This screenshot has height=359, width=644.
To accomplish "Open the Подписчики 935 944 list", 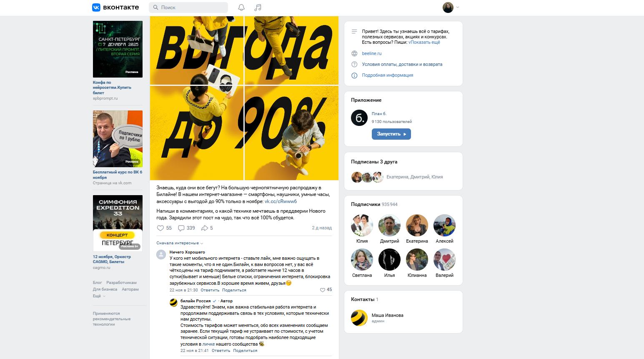I will [x=374, y=204].
